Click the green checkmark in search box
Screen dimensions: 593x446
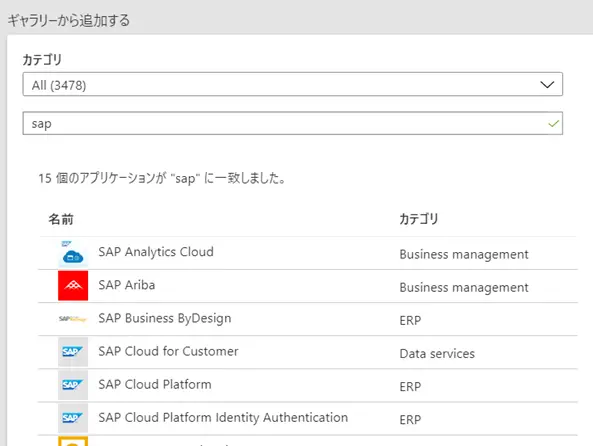553,124
